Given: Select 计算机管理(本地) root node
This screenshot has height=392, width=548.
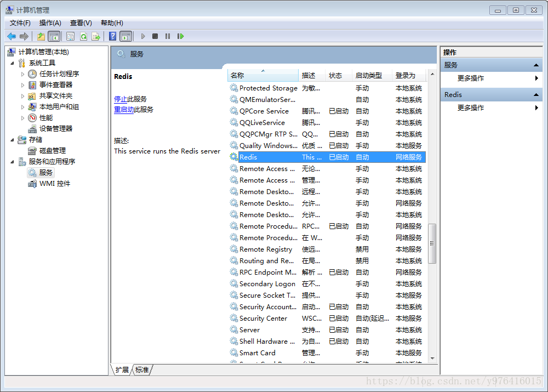Looking at the screenshot, I should 44,52.
